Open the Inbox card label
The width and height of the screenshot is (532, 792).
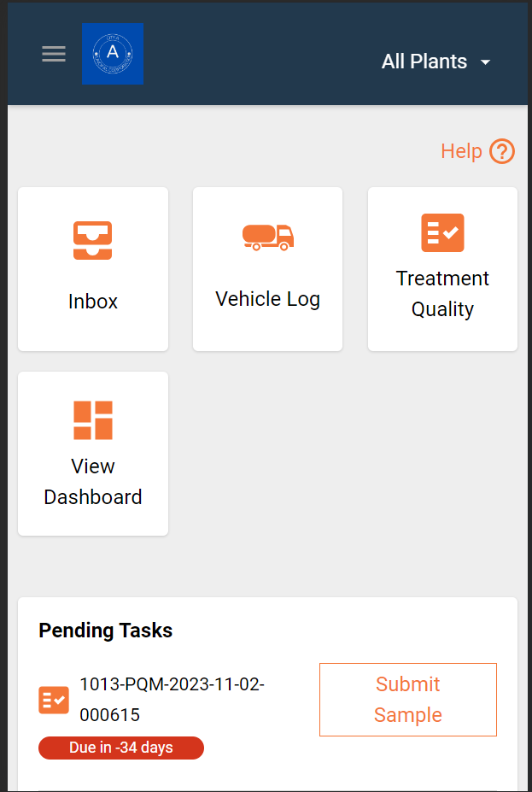tap(93, 302)
